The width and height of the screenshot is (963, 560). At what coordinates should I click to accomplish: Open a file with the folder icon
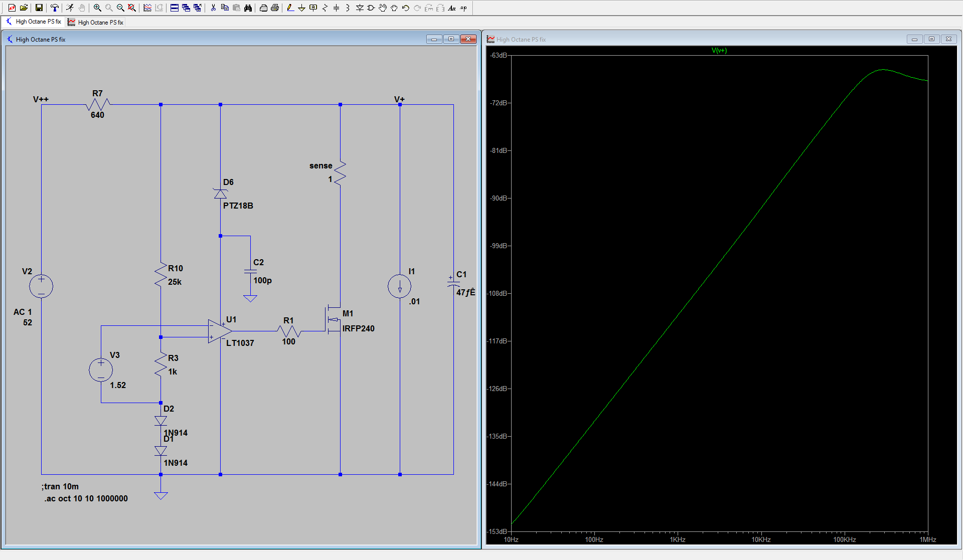pyautogui.click(x=24, y=8)
